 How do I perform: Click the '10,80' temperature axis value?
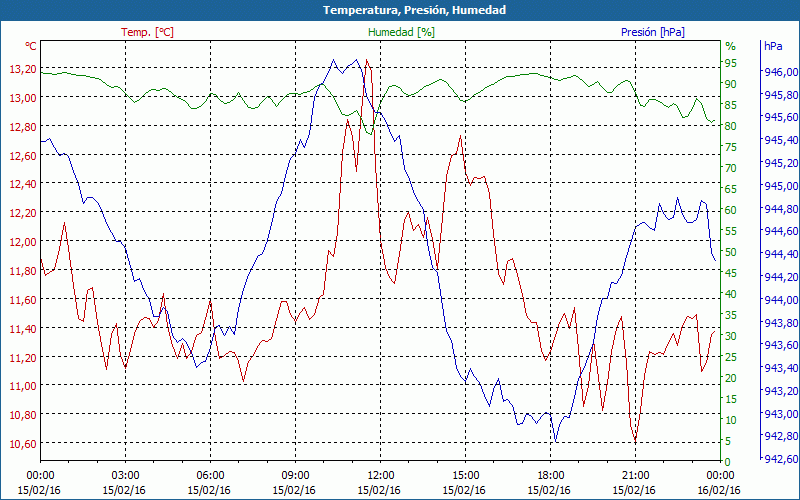[x=23, y=414]
